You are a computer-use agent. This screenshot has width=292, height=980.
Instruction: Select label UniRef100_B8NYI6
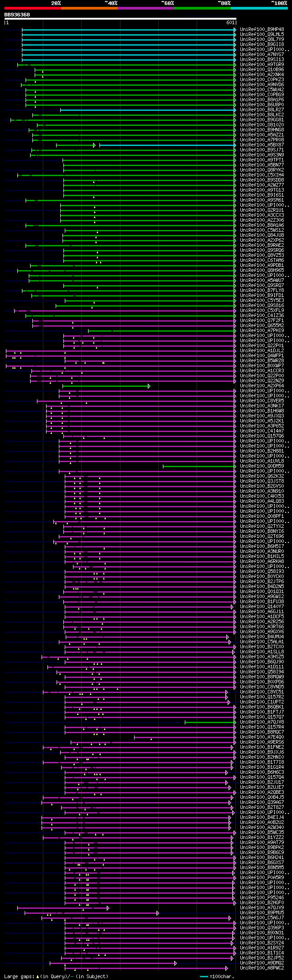tap(262, 532)
